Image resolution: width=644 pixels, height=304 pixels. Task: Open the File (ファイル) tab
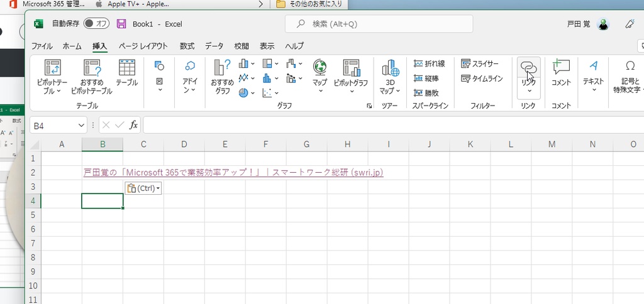pyautogui.click(x=42, y=46)
